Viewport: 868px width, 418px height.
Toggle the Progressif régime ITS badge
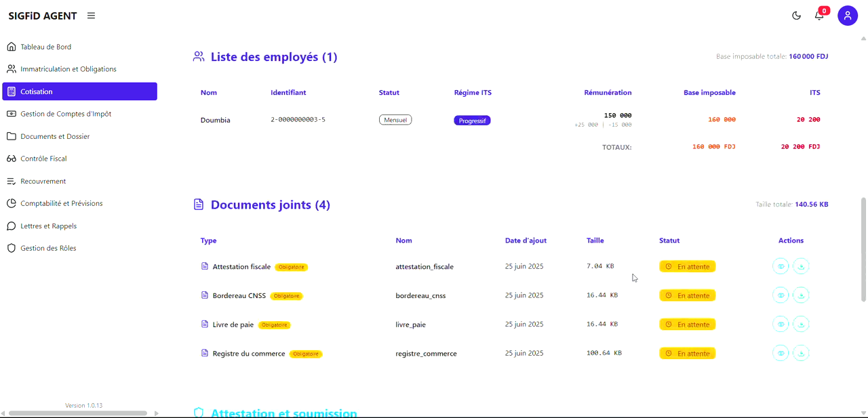[472, 119]
